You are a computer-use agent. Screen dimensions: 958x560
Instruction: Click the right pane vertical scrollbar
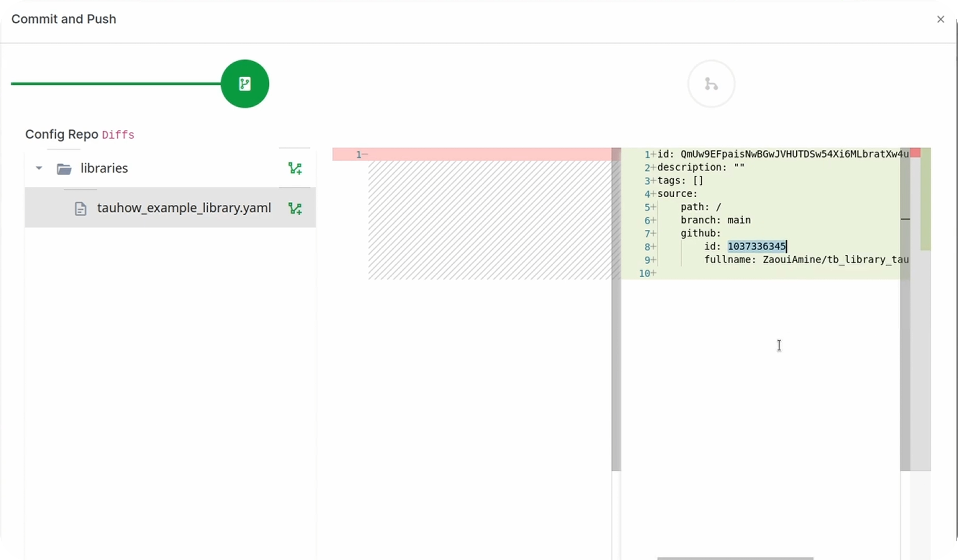[905, 304]
